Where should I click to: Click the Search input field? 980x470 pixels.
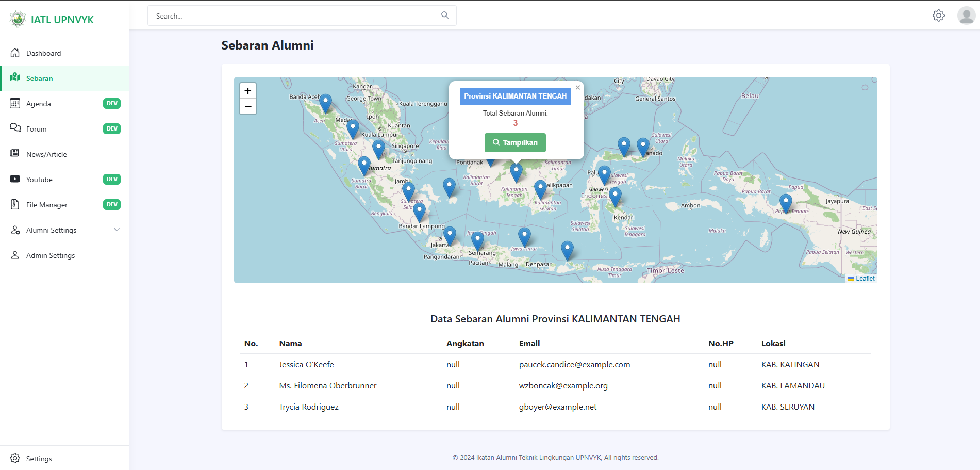[302, 15]
